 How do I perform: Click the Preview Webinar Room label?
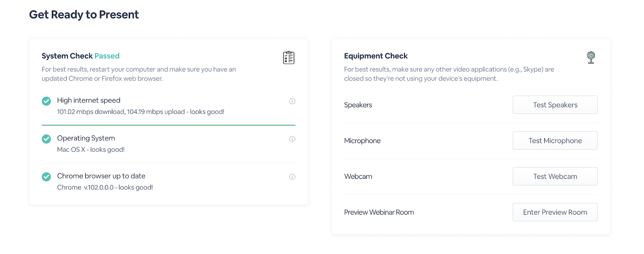(379, 212)
